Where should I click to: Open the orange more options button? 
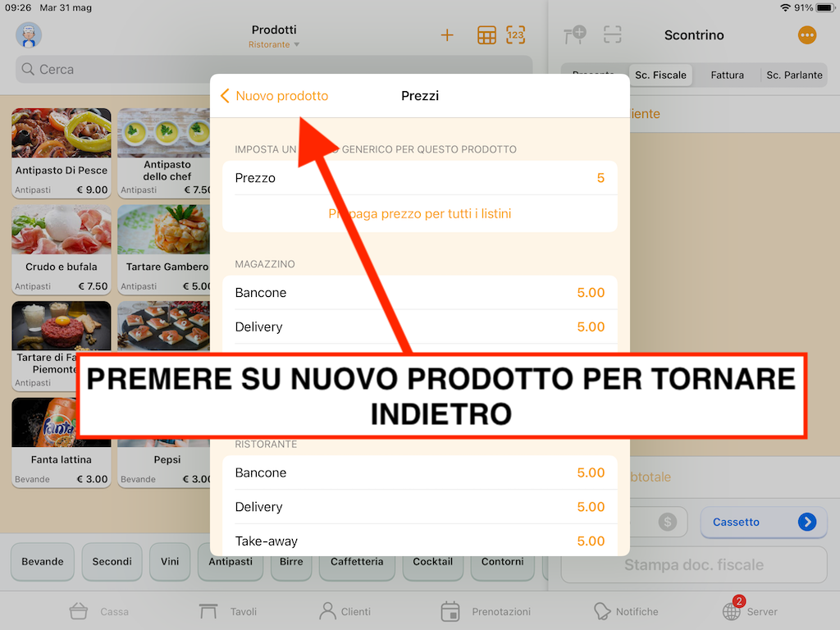point(807,35)
